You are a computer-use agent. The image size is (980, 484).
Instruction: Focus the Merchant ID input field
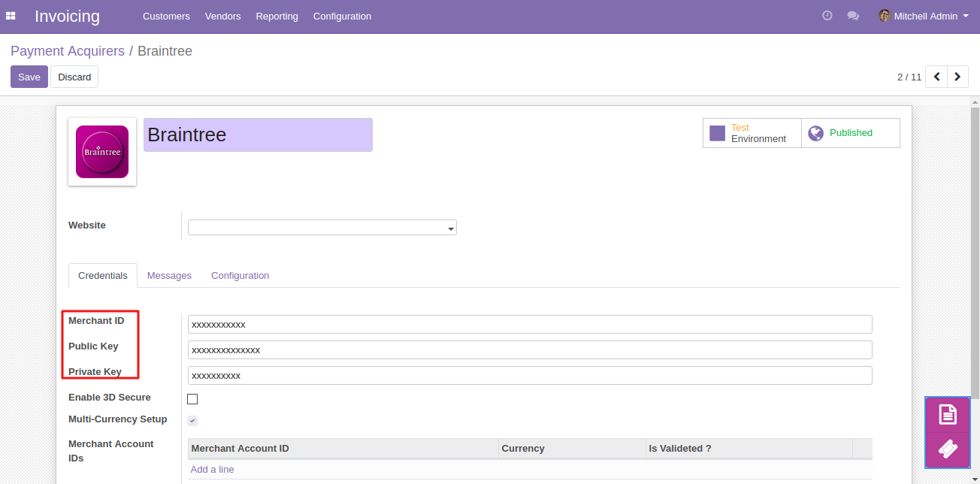[530, 324]
